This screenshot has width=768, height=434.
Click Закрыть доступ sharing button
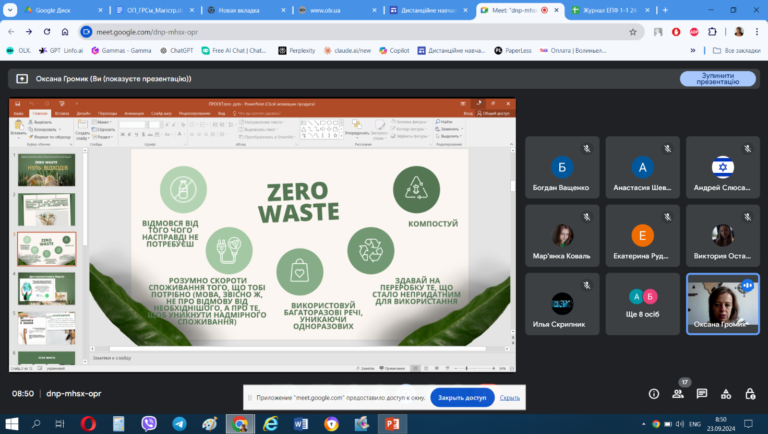(462, 397)
